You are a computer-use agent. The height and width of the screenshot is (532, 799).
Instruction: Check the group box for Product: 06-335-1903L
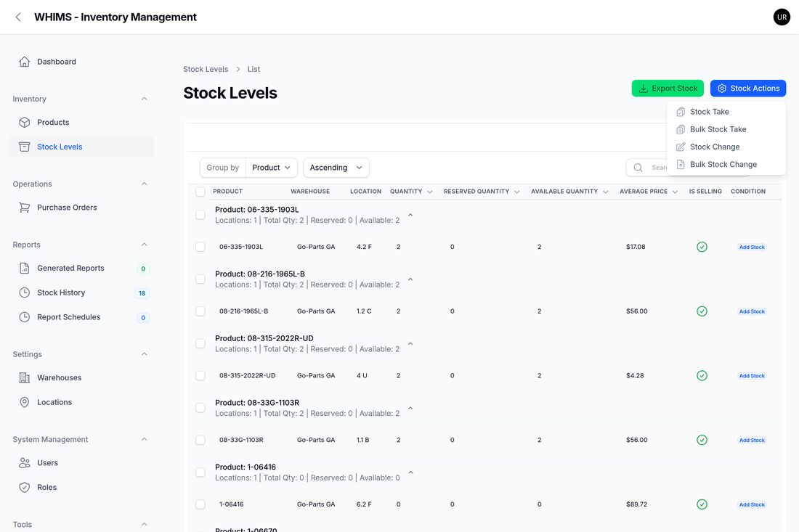(x=200, y=215)
